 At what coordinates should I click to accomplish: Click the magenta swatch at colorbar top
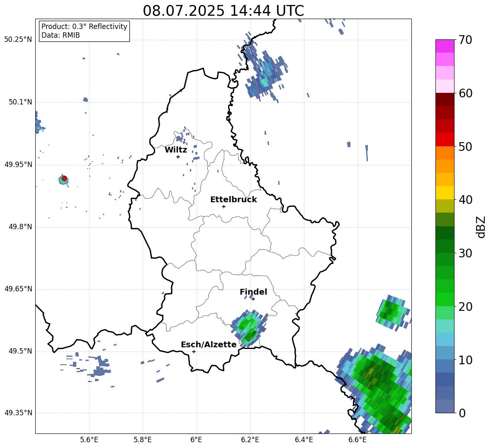coord(445,46)
